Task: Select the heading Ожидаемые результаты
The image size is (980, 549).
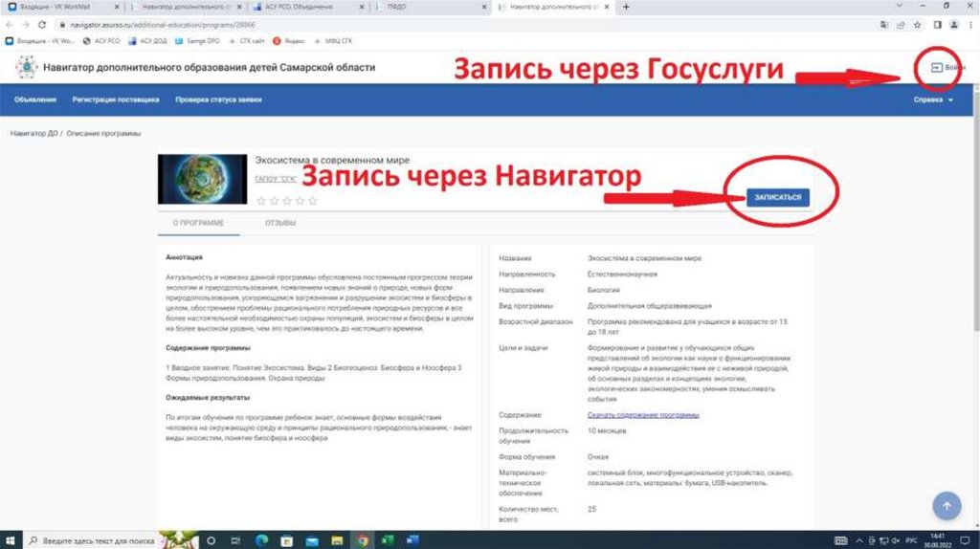Action: (208, 397)
